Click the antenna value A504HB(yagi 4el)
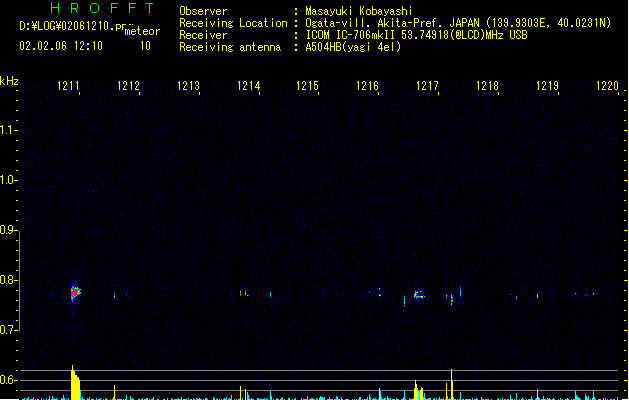 tap(353, 47)
